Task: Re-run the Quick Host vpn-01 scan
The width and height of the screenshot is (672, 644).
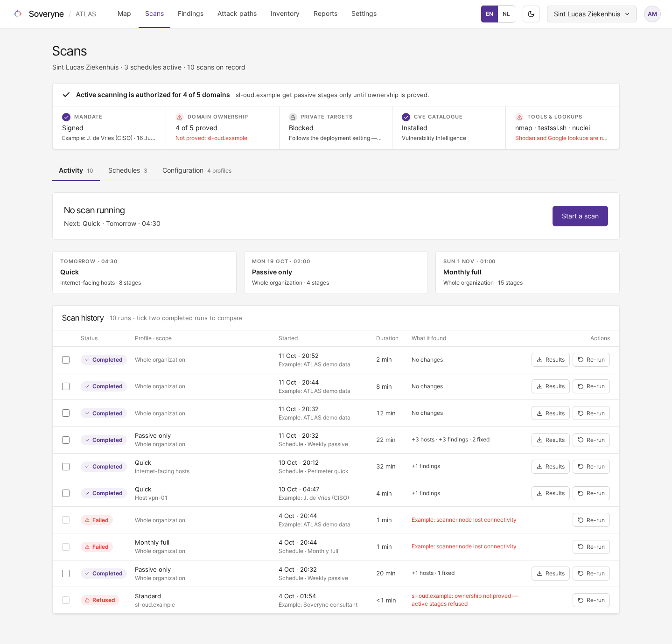Action: (591, 493)
